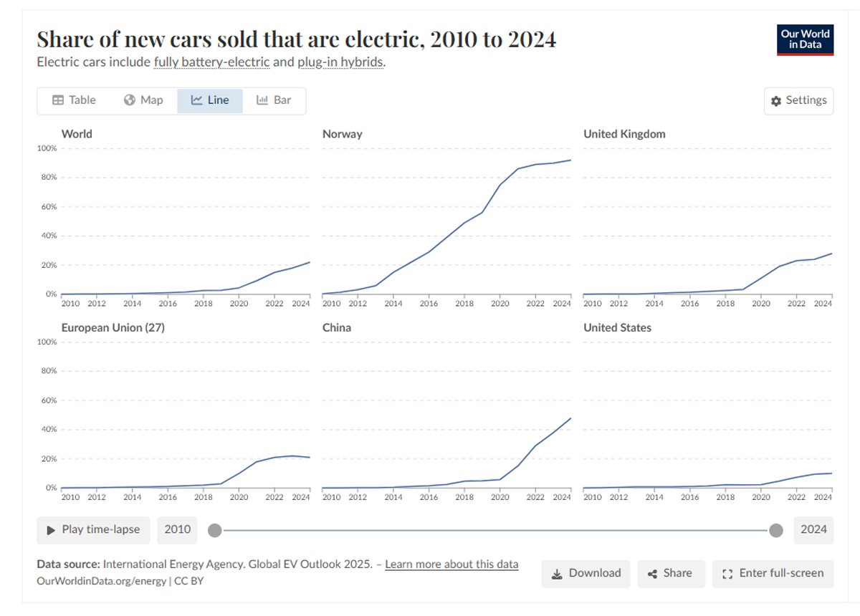Expand the chart to full-screen
The height and width of the screenshot is (616, 860).
point(773,573)
